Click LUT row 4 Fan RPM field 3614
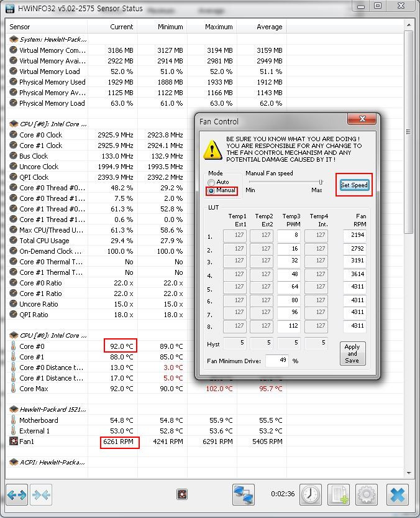420x518 pixels. coord(354,274)
